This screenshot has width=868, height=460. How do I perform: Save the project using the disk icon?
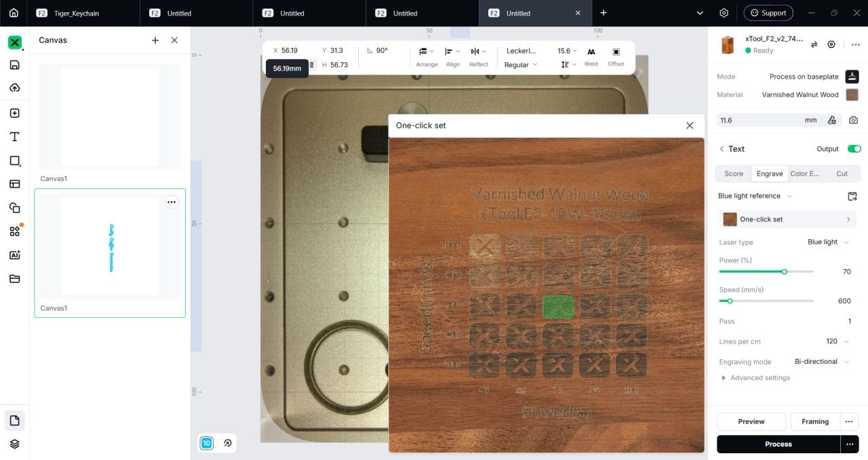(x=14, y=65)
